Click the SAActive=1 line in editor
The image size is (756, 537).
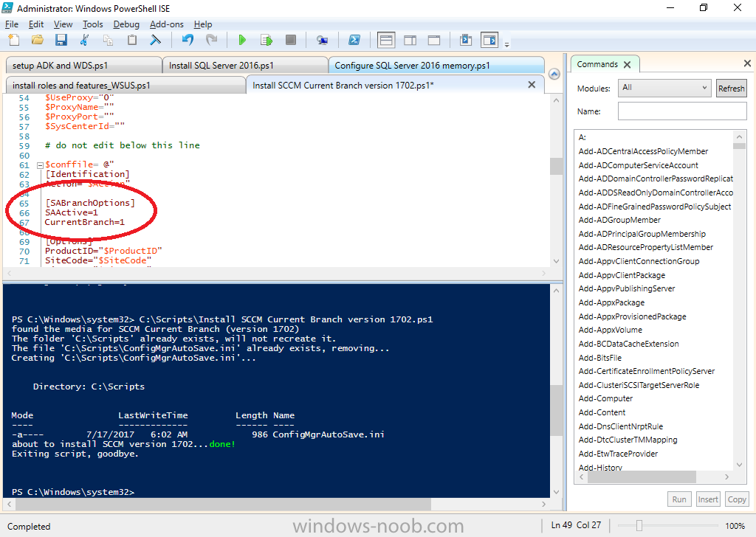(72, 212)
